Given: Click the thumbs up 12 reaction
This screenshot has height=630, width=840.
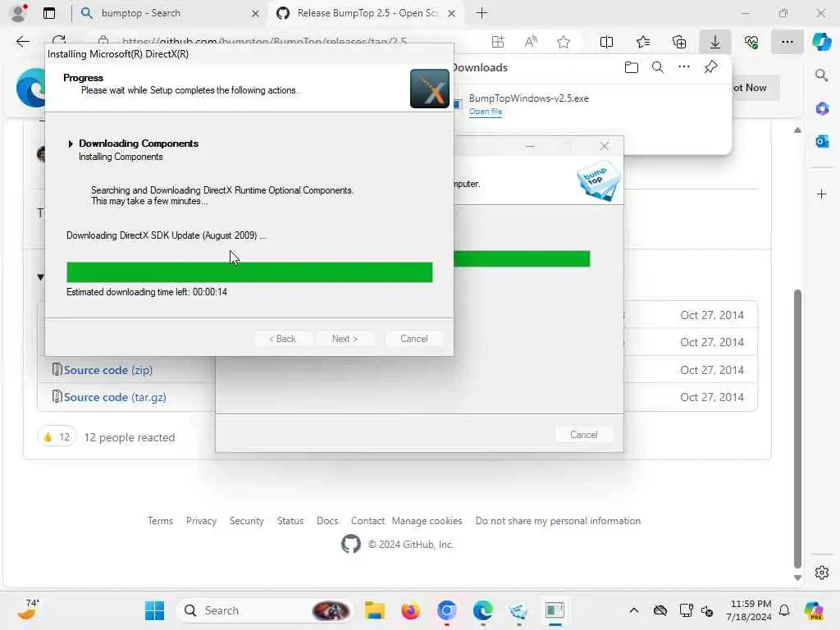Looking at the screenshot, I should 57,437.
